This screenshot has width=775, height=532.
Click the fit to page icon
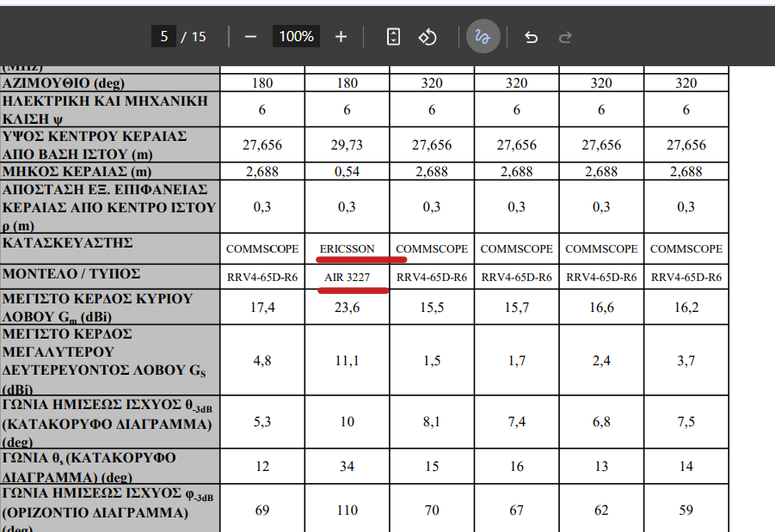pyautogui.click(x=393, y=37)
